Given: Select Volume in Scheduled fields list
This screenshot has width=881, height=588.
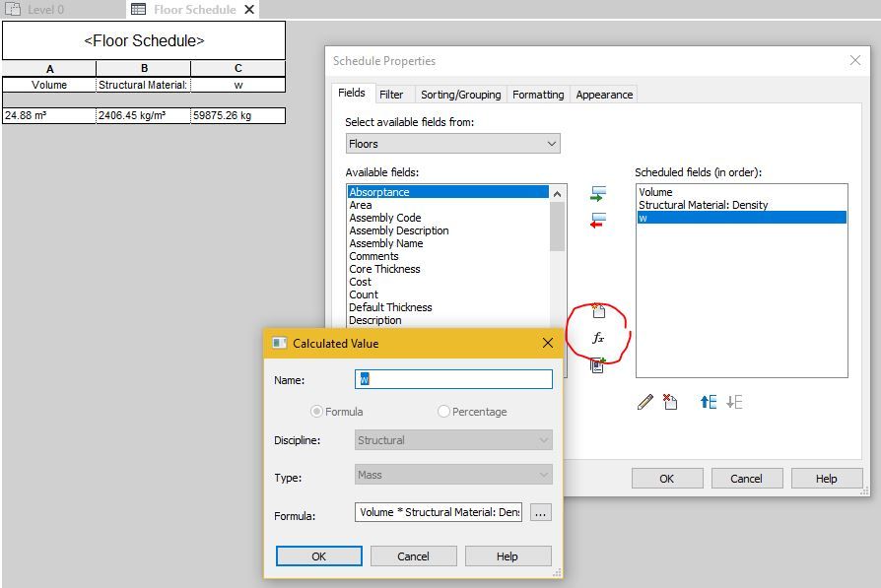Looking at the screenshot, I should coord(742,192).
